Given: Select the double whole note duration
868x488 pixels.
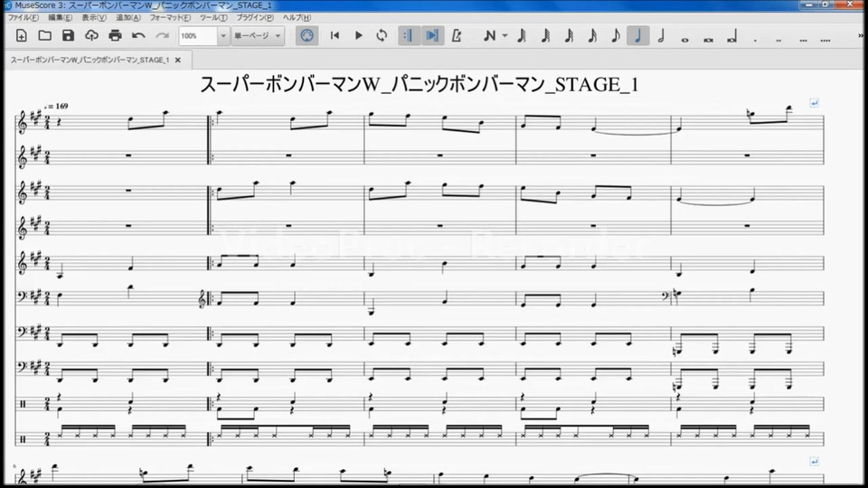Looking at the screenshot, I should (708, 39).
